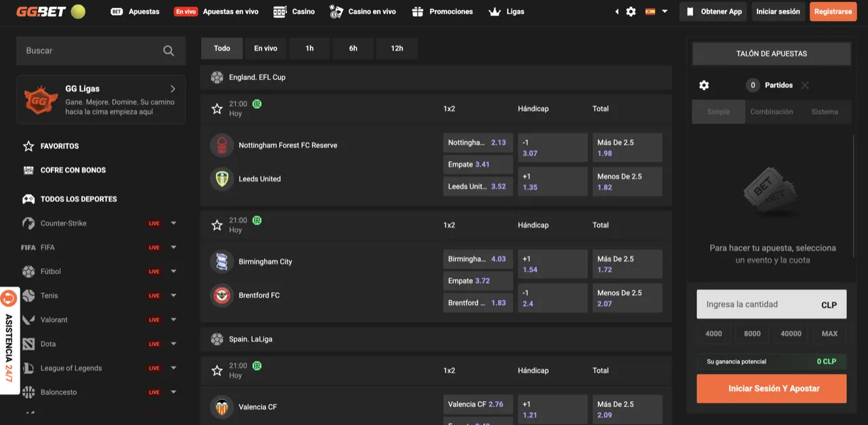
Task: Open the GG Ligas promo card
Action: pyautogui.click(x=101, y=100)
